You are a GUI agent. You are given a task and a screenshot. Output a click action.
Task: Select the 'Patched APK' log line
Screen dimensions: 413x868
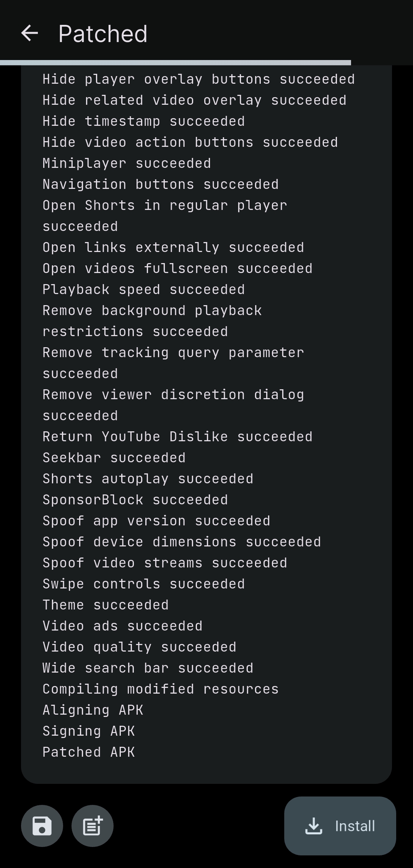tap(88, 752)
